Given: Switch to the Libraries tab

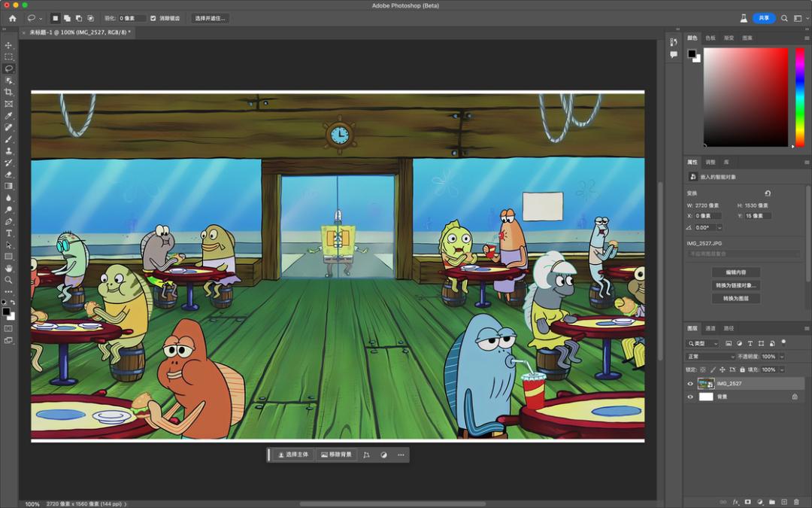Looking at the screenshot, I should [726, 163].
